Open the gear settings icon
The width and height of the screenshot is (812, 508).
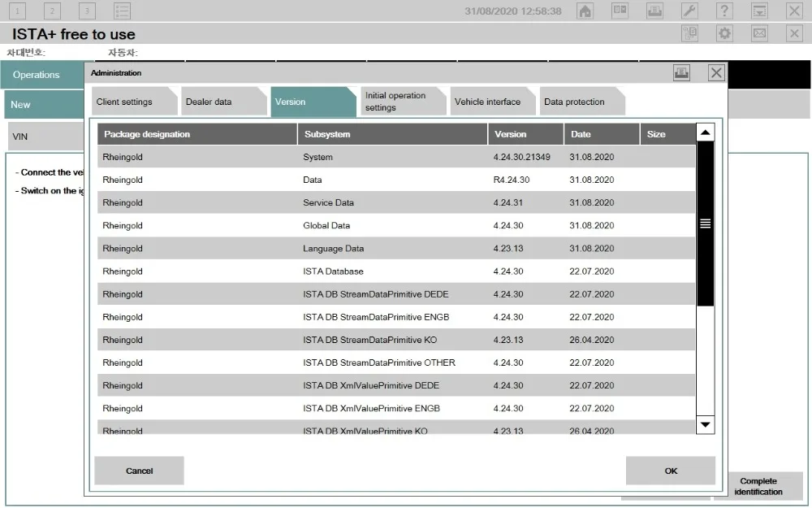pyautogui.click(x=724, y=33)
